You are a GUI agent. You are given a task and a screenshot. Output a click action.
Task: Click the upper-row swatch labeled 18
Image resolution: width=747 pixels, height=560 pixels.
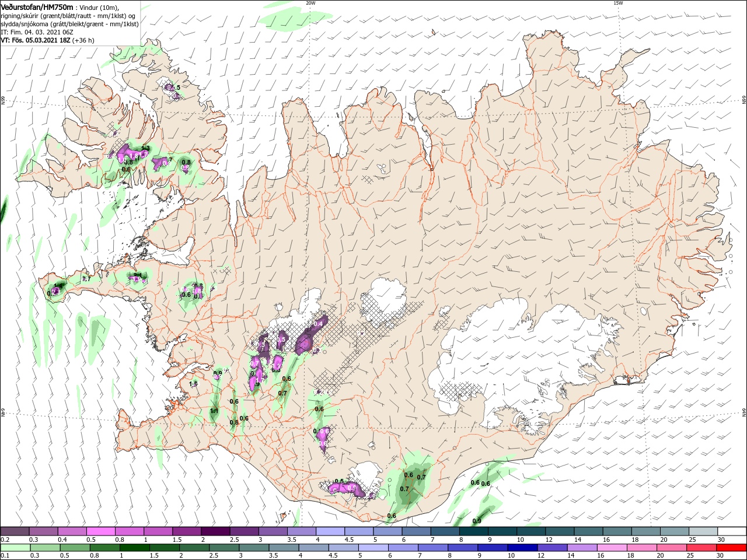[646, 531]
